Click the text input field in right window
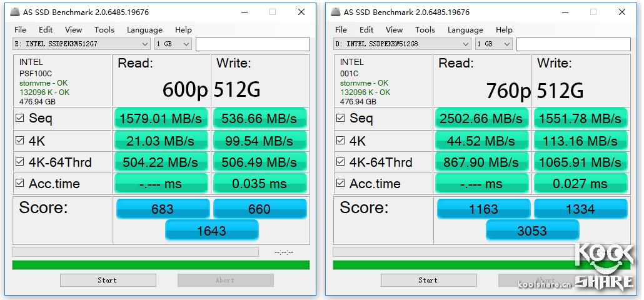 click(573, 44)
